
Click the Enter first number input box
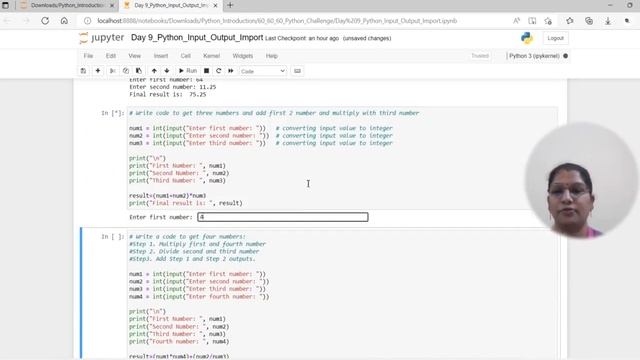[x=283, y=217]
